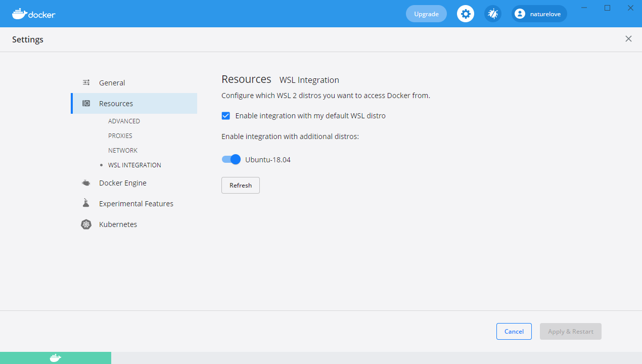This screenshot has height=364, width=642.
Task: Click the Docker whale icon on the taskbar
Action: pos(55,358)
